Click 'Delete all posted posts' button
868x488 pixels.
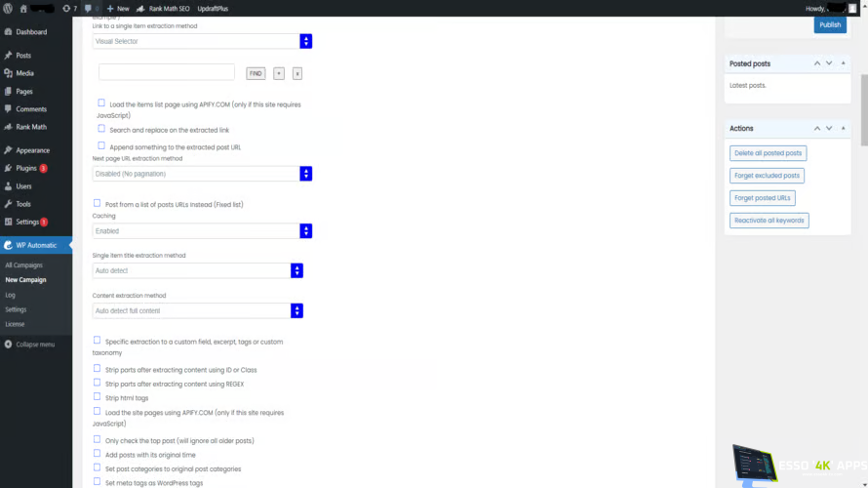pyautogui.click(x=768, y=153)
